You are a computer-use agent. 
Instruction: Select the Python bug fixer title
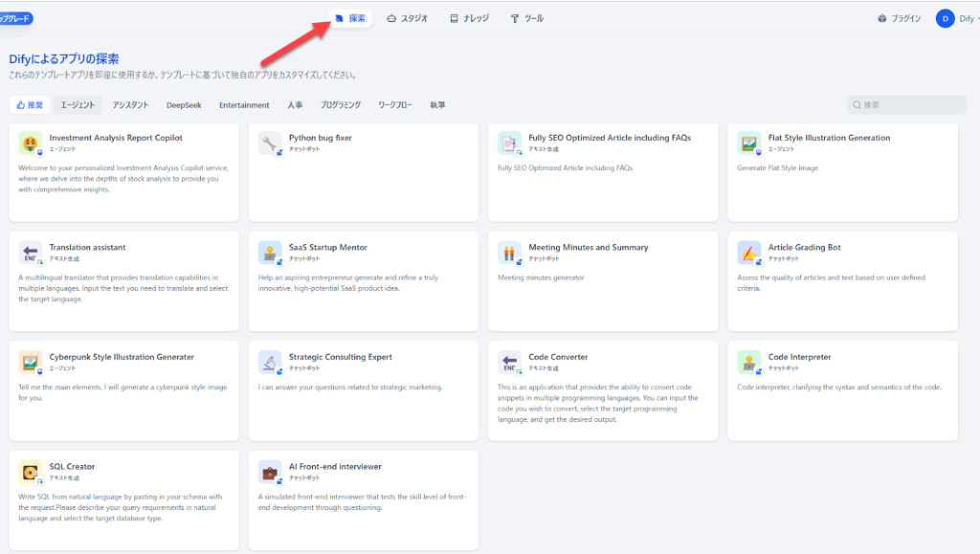pyautogui.click(x=320, y=138)
